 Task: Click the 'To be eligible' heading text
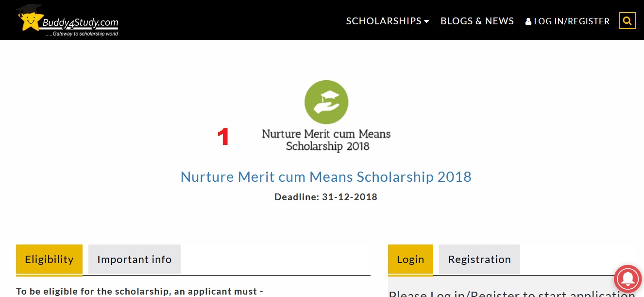coord(139,291)
